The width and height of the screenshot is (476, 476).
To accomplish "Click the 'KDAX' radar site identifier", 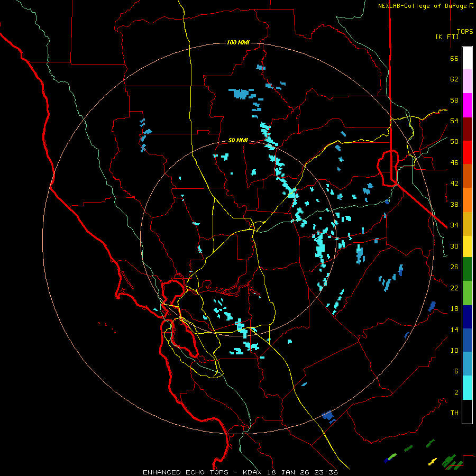I will coord(253,472).
